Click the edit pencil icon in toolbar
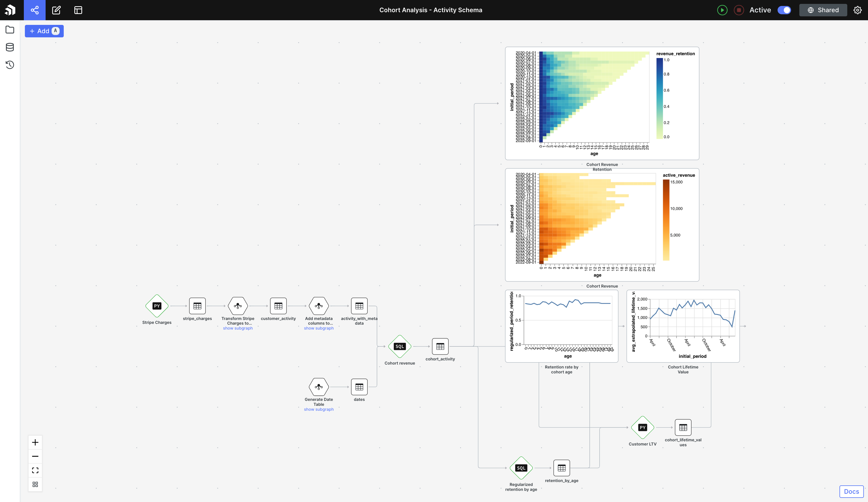This screenshot has width=868, height=502. pos(56,10)
